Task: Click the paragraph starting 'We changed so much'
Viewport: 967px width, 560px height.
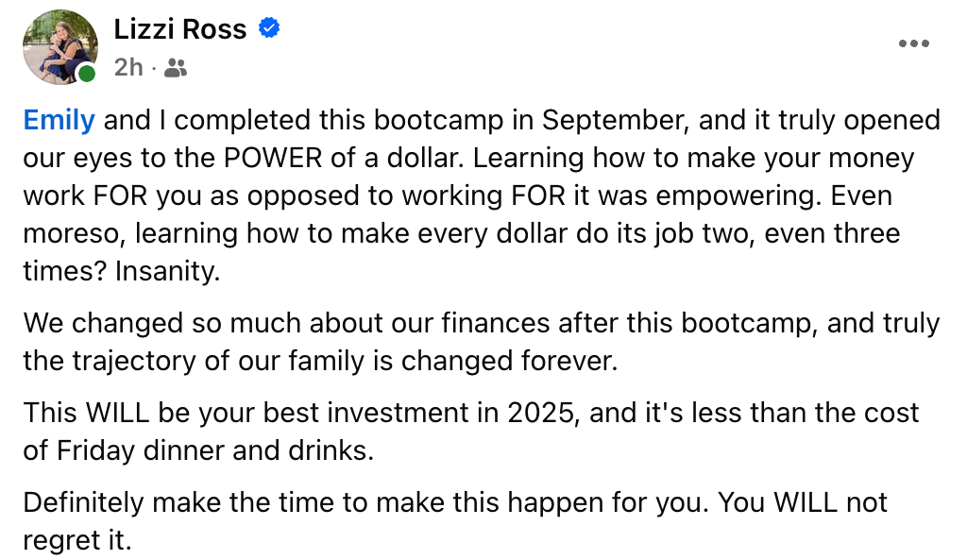Action: (x=482, y=342)
